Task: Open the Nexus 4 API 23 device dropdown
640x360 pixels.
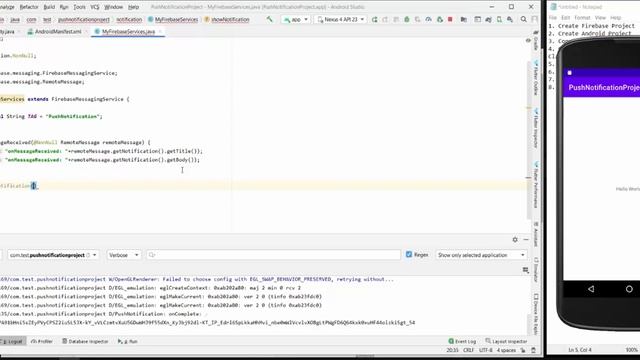Action: [x=340, y=19]
